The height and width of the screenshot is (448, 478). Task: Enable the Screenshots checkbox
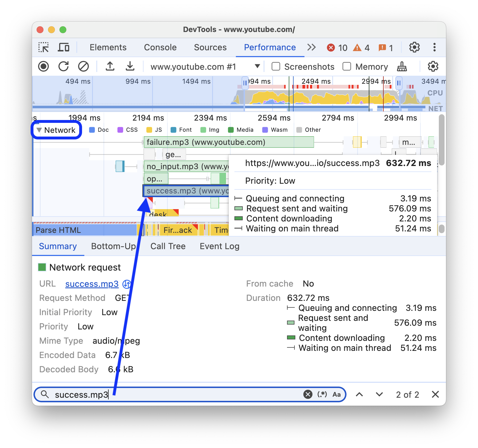(x=275, y=66)
